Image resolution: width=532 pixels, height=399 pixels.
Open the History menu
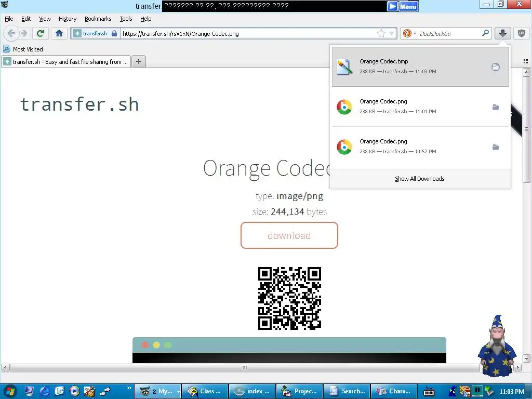[x=68, y=19]
